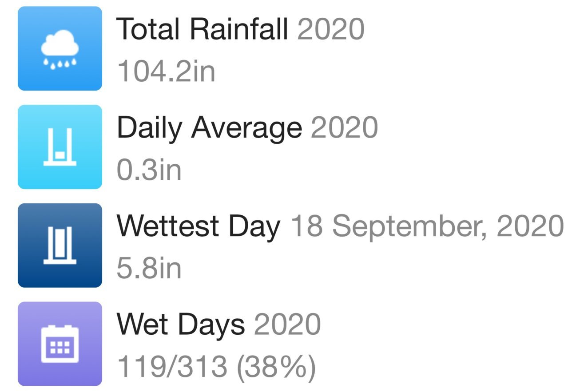Tap the dark blue Wettest Day gauge icon
The image size is (568, 392).
[60, 245]
